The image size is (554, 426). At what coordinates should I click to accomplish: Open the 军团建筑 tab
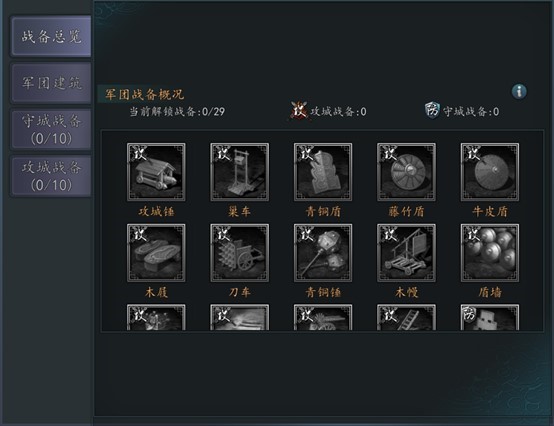[x=51, y=83]
